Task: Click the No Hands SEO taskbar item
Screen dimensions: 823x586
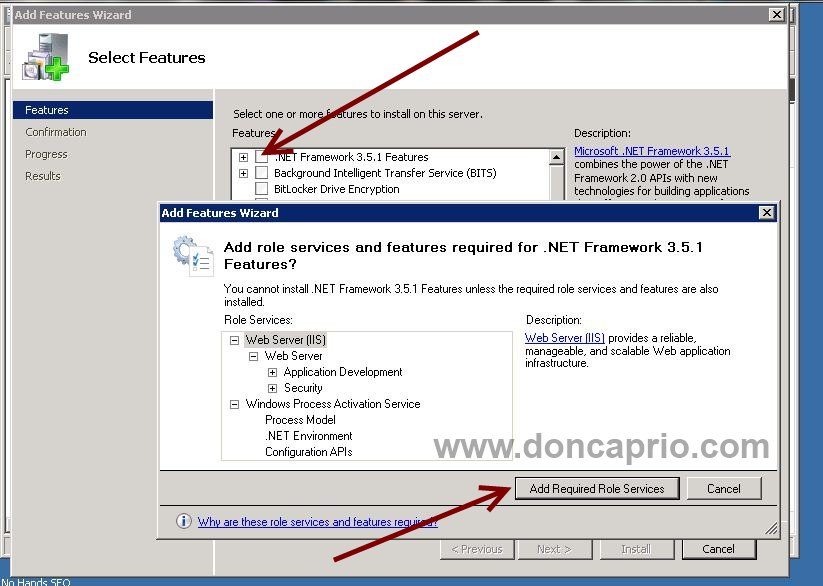Action: (35, 582)
